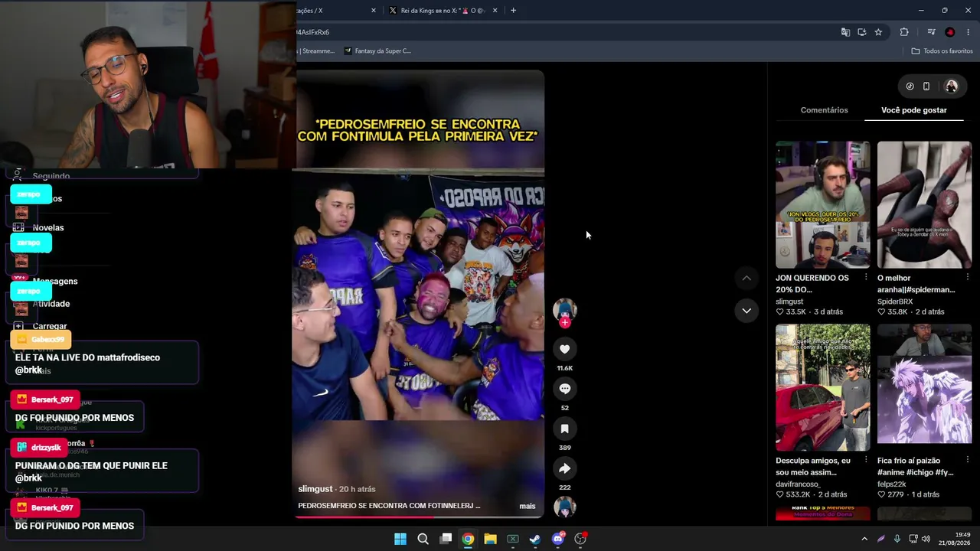Screen dimensions: 980x551
Task: Follow creator via the red plus badge
Action: point(565,323)
